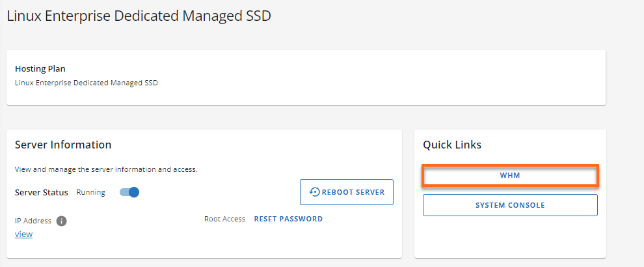The image size is (644, 267).
Task: Click the plan name inside Hosting Plan card
Action: click(x=87, y=83)
